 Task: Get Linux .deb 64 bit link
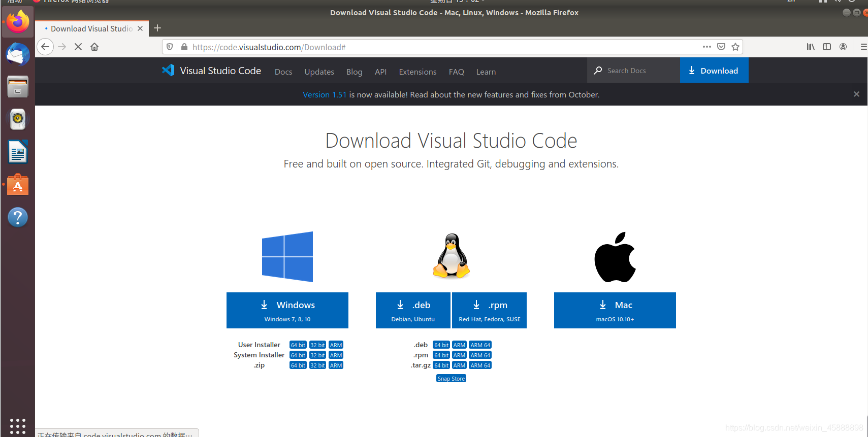[x=441, y=345]
